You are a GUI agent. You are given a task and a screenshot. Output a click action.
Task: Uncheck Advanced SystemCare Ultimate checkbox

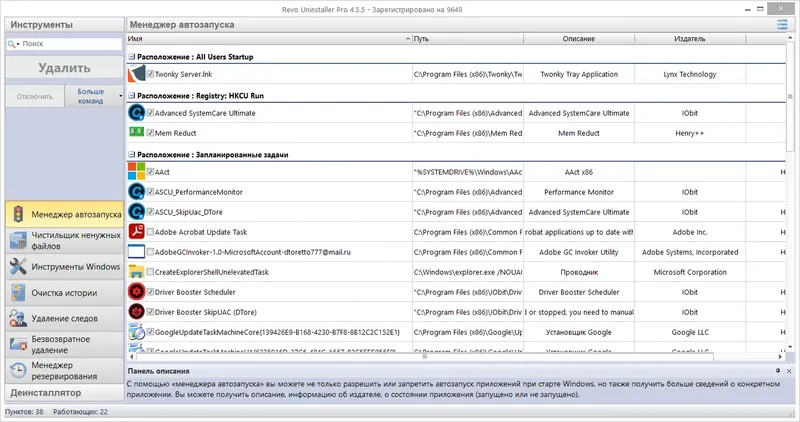click(x=151, y=113)
